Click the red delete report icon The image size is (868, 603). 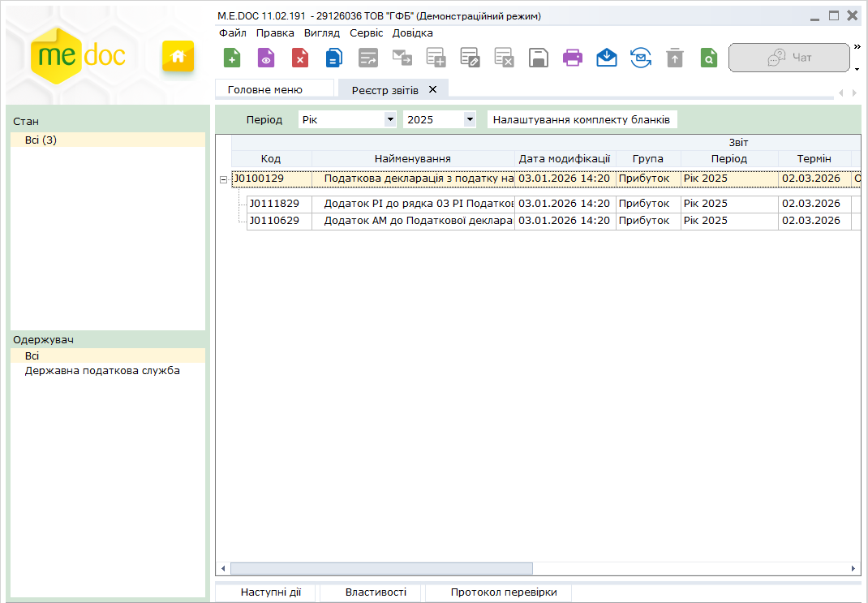tap(300, 58)
